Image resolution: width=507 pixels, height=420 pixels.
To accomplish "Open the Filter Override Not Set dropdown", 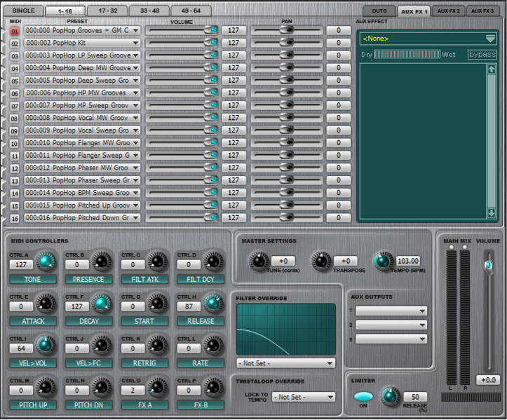I will (286, 363).
